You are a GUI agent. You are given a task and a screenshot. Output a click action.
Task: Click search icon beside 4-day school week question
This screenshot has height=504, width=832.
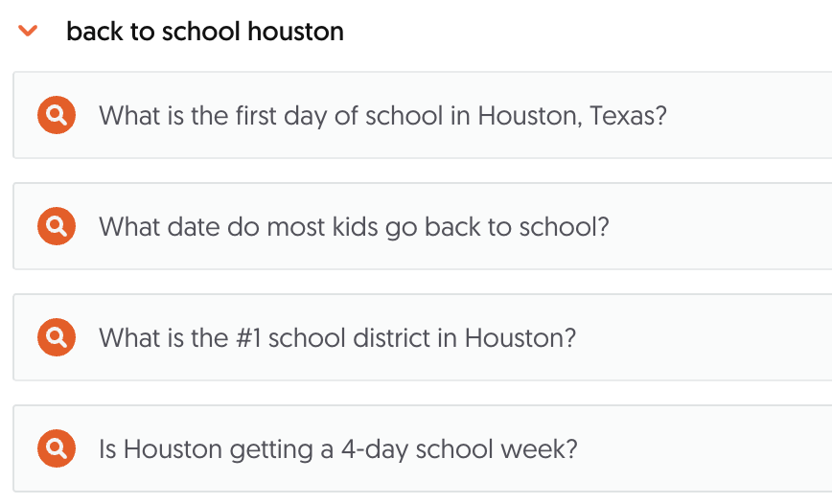57,448
